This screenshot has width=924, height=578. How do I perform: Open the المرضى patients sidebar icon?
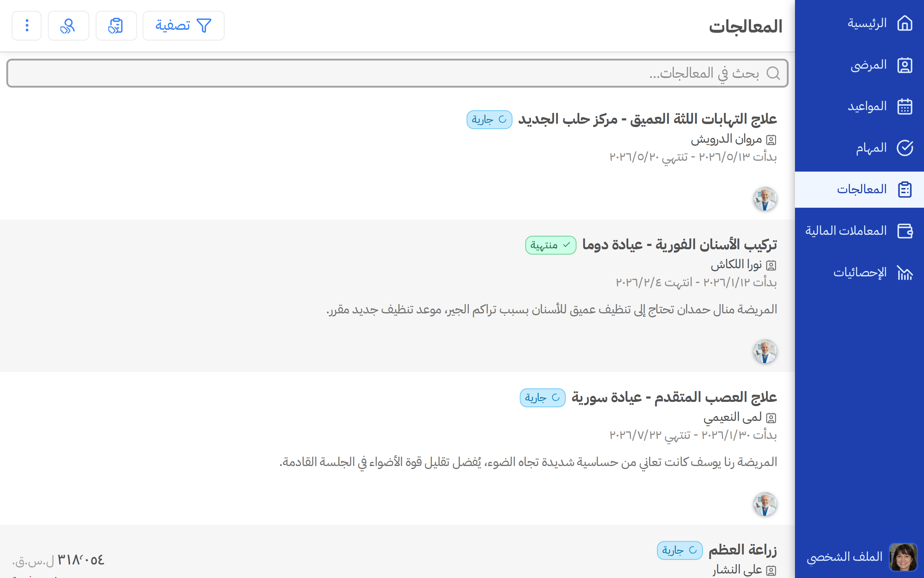click(904, 65)
